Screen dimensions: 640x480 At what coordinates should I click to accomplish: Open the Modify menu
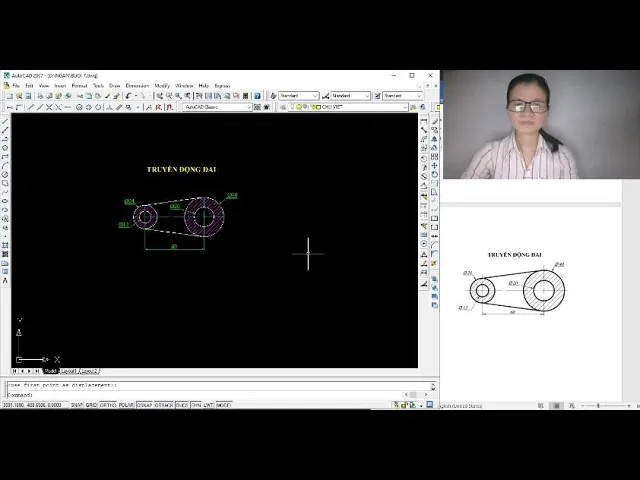(x=162, y=86)
